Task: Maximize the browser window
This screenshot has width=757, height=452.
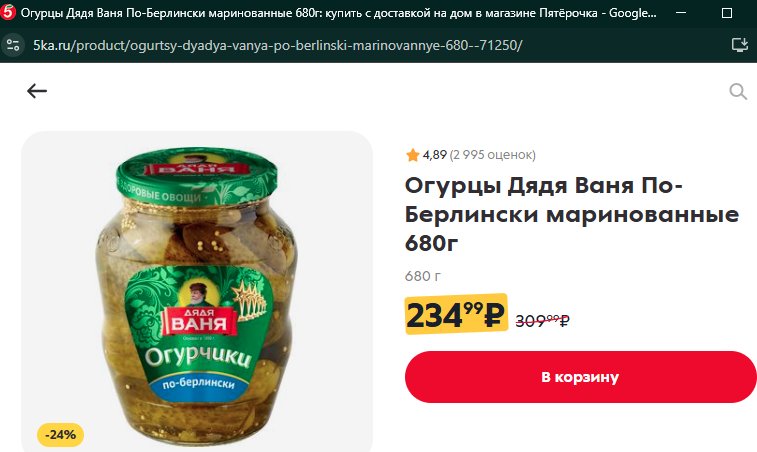Action: (727, 13)
